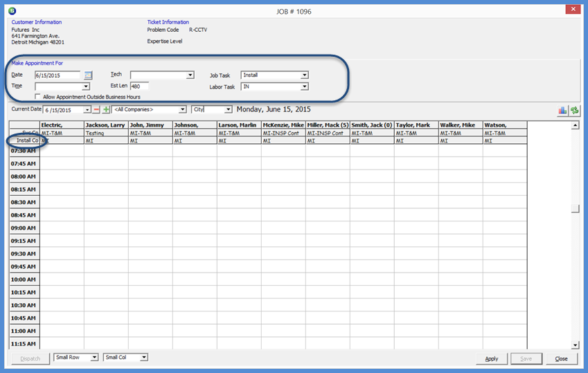588x373 pixels.
Task: Select the Johnson column header
Action: [195, 125]
